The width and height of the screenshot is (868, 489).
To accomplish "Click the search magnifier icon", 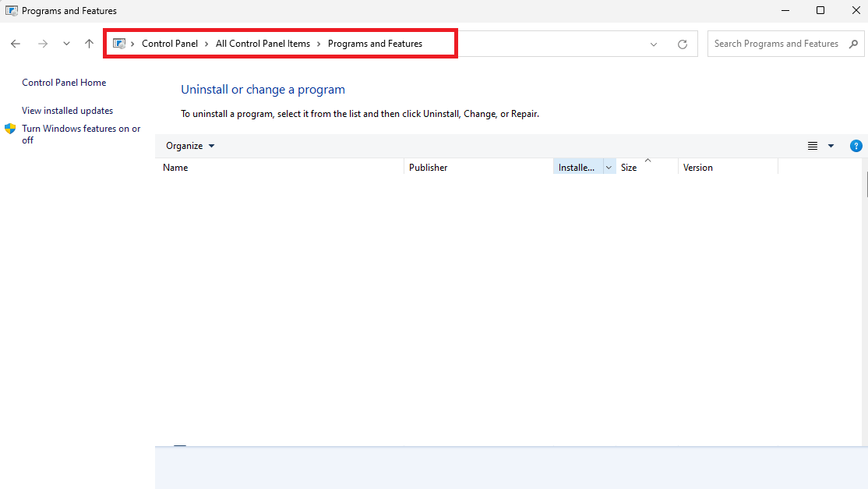I will click(x=854, y=43).
